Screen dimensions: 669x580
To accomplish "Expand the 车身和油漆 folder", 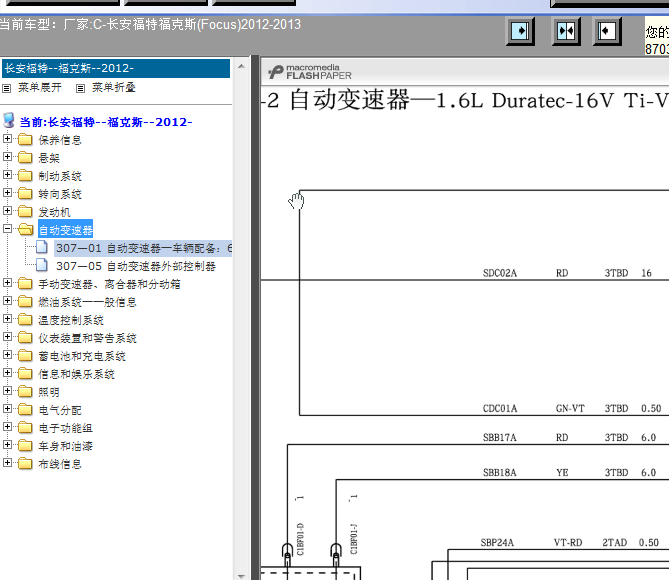I will coord(7,444).
